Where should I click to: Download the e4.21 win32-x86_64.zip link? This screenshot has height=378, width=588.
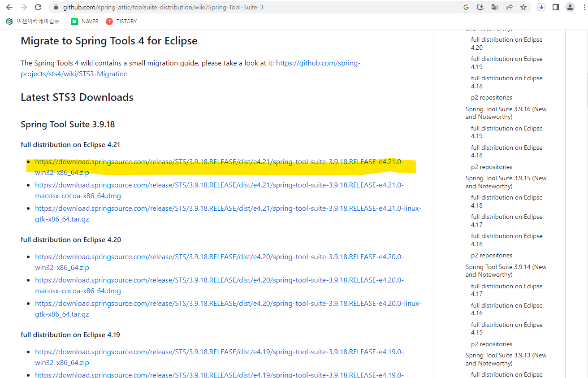[219, 167]
